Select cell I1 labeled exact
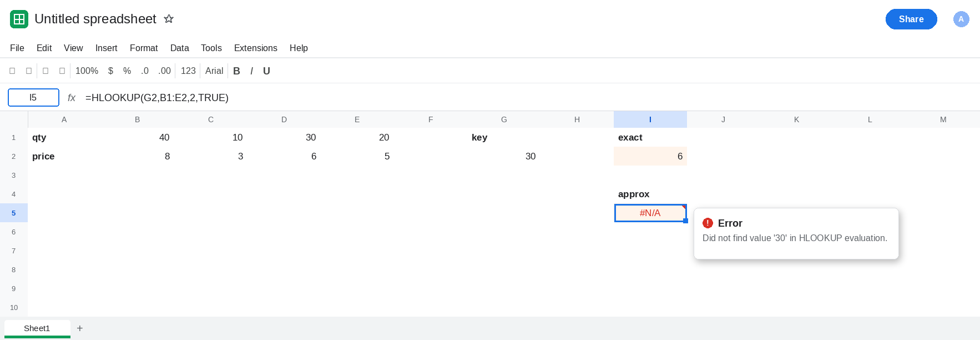980x340 pixels. point(650,137)
